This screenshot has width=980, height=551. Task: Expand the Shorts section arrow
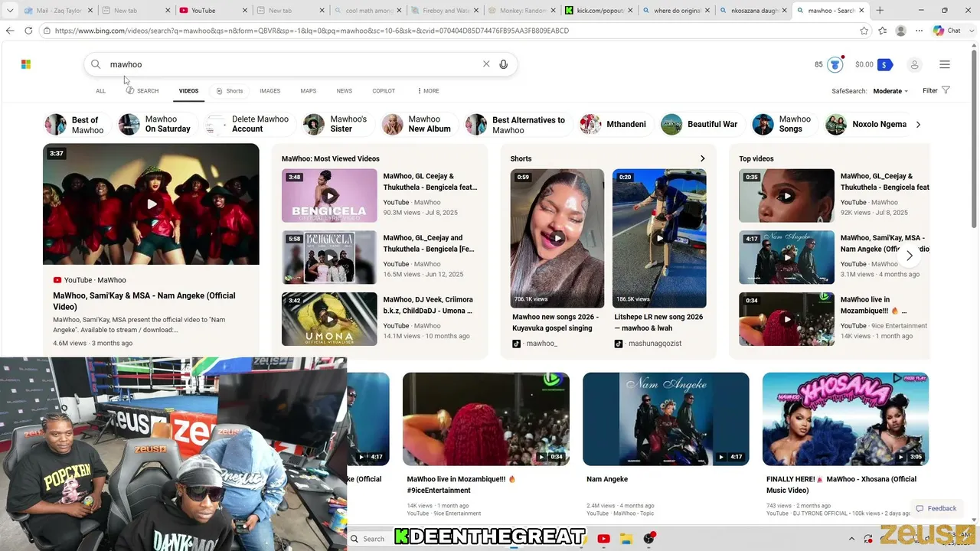pyautogui.click(x=702, y=158)
